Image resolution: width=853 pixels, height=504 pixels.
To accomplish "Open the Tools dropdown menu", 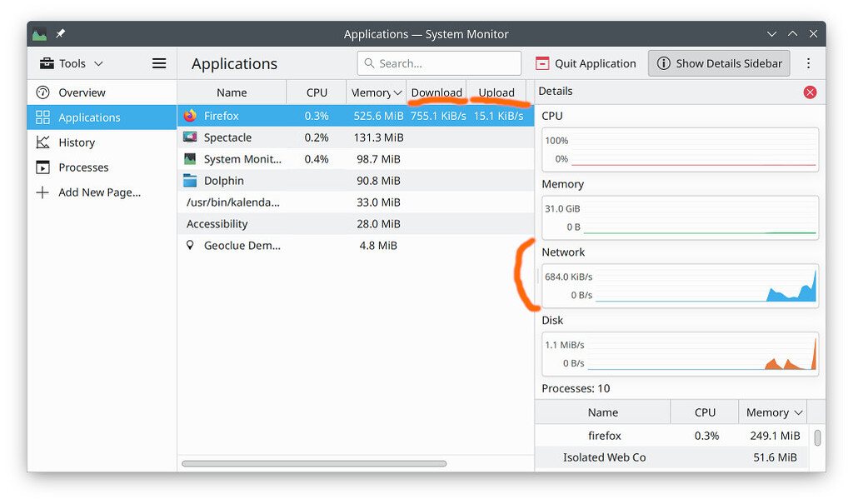I will (72, 62).
